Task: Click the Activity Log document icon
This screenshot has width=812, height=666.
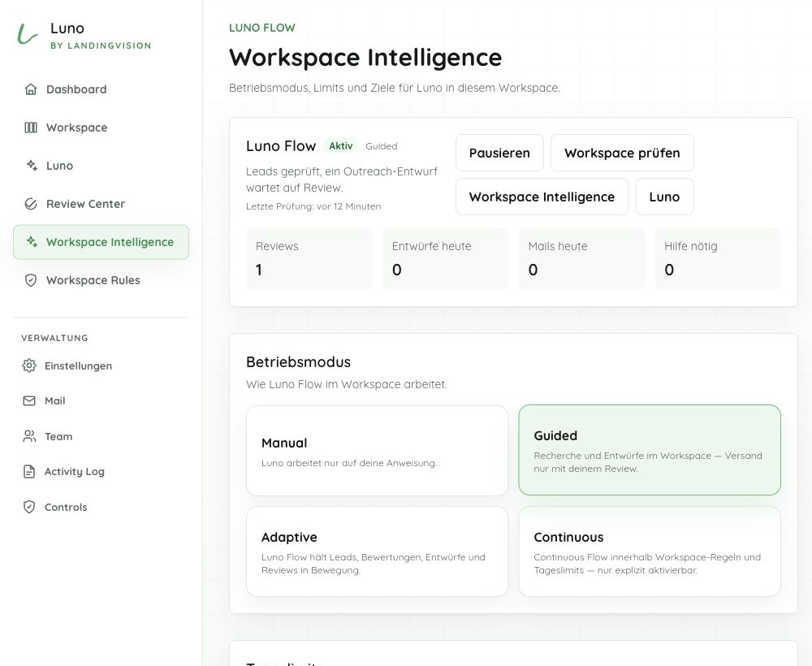Action: (29, 471)
